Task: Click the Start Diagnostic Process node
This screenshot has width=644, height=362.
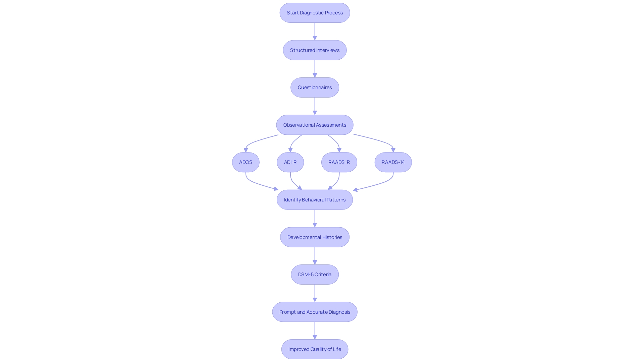Action: 315,12
